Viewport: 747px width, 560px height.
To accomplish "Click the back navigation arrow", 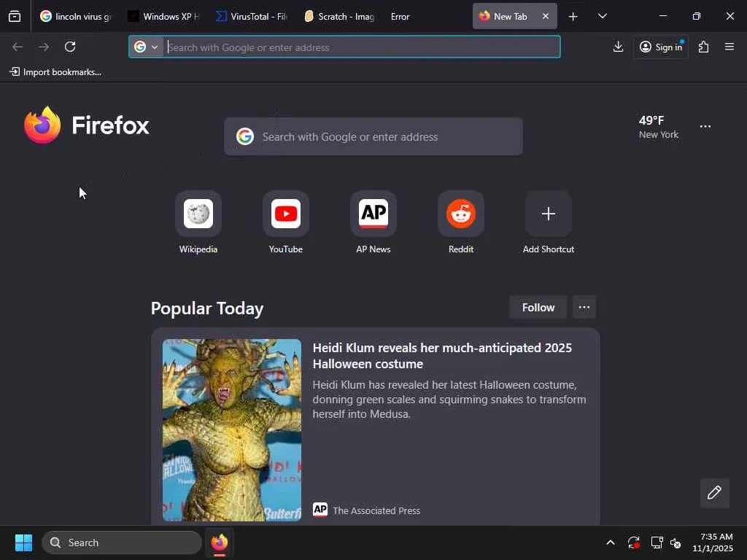I will pos(18,47).
